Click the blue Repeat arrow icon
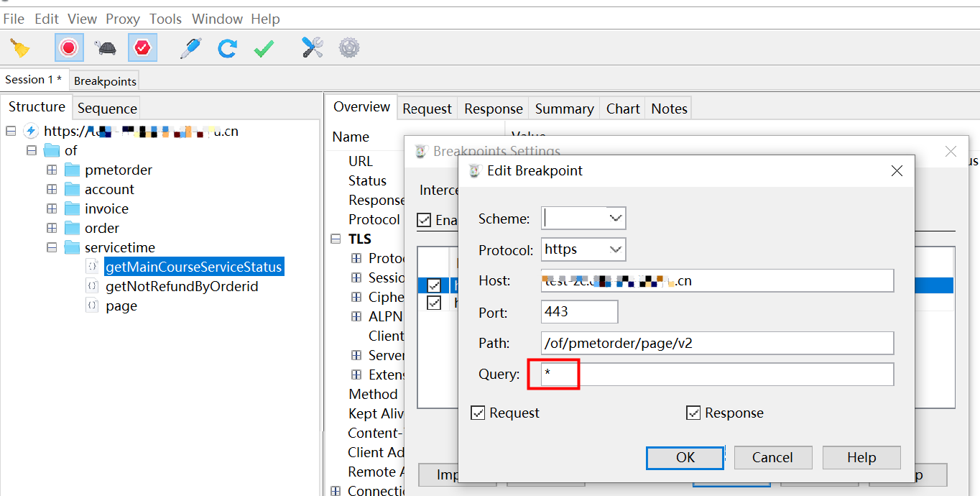Screen dimensions: 980x496 pyautogui.click(x=227, y=48)
